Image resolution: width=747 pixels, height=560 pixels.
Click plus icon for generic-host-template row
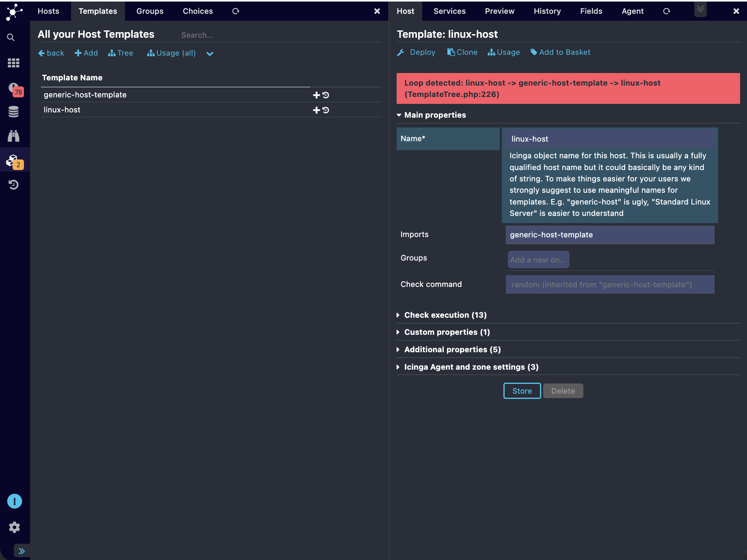(316, 95)
